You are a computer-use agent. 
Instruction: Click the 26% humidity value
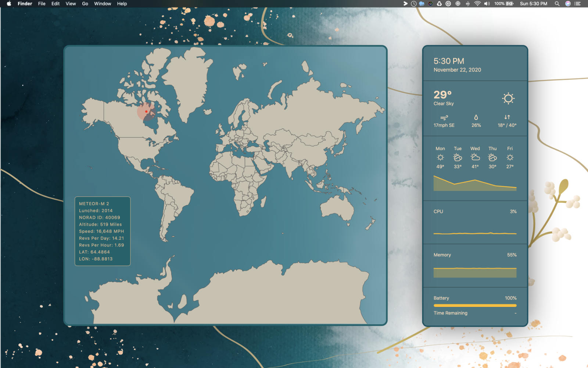(x=476, y=125)
